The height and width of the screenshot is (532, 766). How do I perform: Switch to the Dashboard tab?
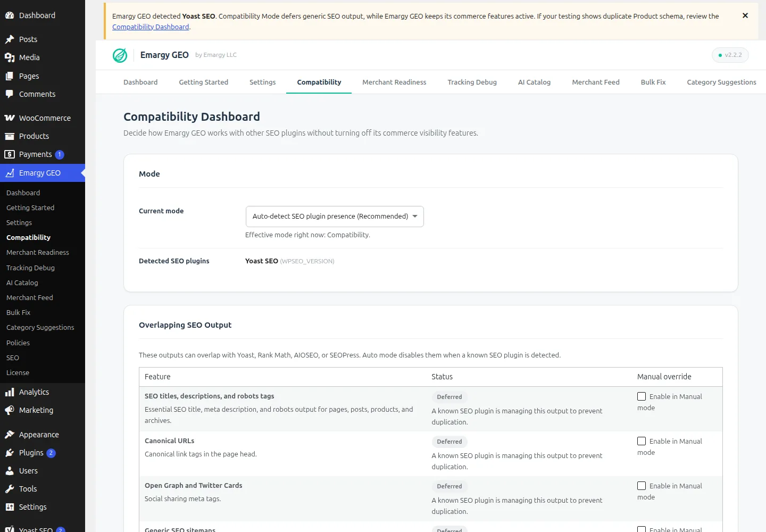coord(140,82)
